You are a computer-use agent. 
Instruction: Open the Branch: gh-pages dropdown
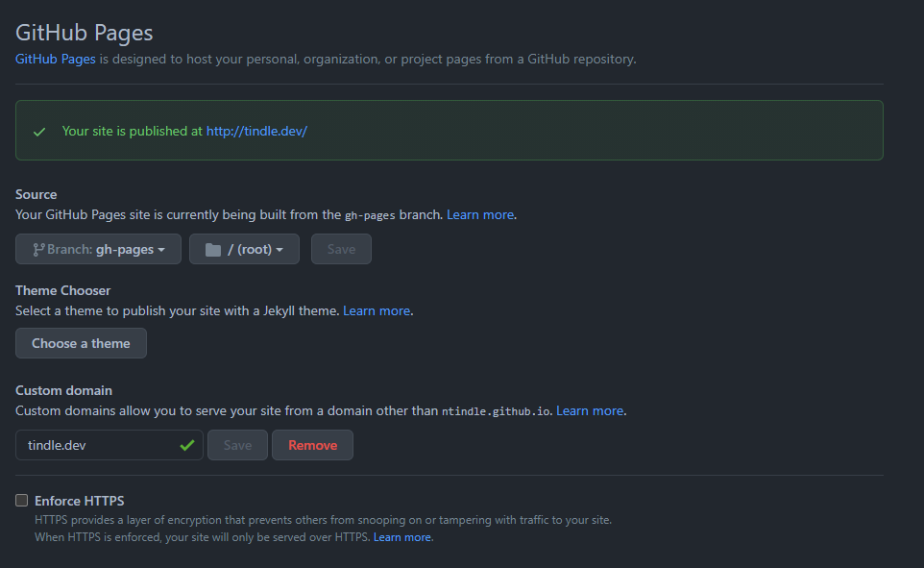tap(98, 249)
